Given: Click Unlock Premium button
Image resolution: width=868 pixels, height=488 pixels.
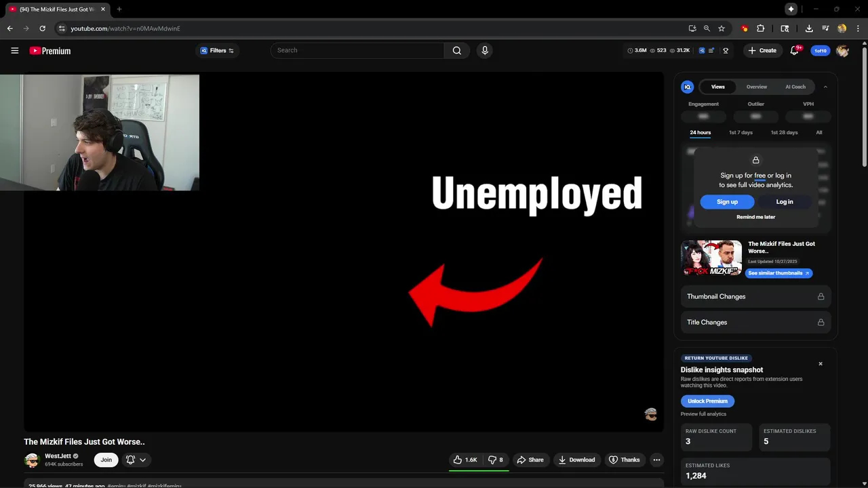Looking at the screenshot, I should coord(707,401).
